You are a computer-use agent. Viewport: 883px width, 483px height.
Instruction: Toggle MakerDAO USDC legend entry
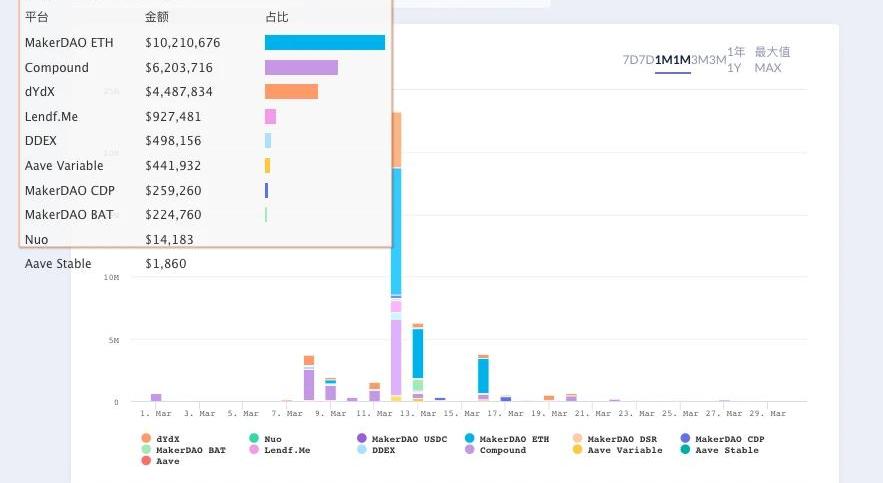point(362,439)
